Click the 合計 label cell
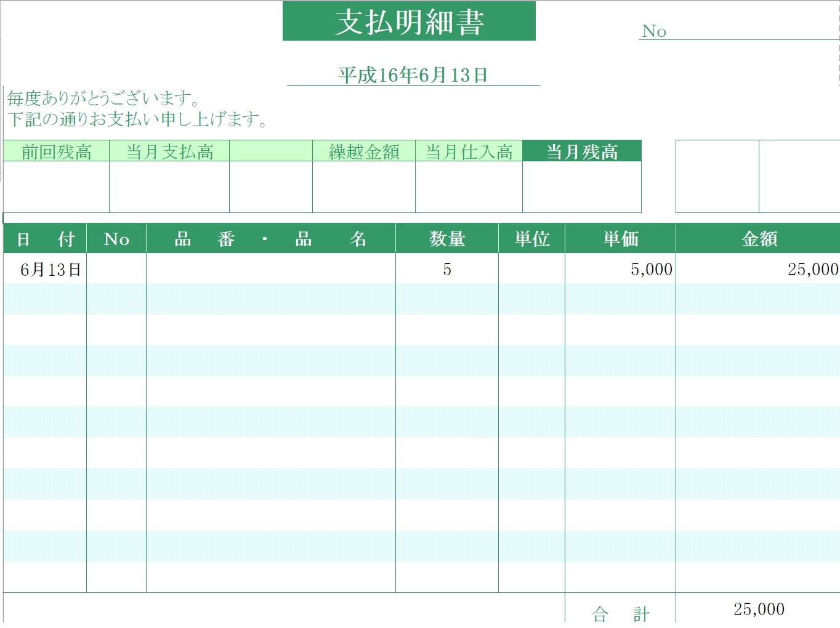The width and height of the screenshot is (840, 628). [x=620, y=613]
